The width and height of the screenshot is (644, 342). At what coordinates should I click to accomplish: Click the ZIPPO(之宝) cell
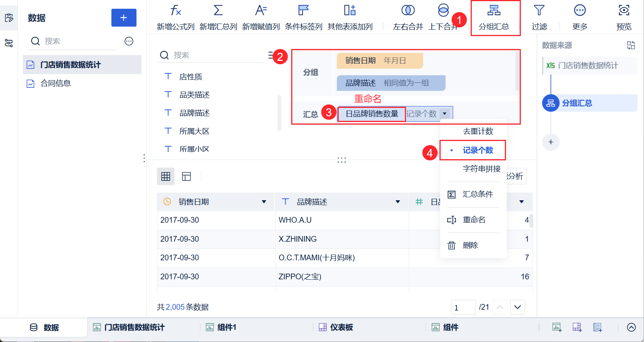342,277
